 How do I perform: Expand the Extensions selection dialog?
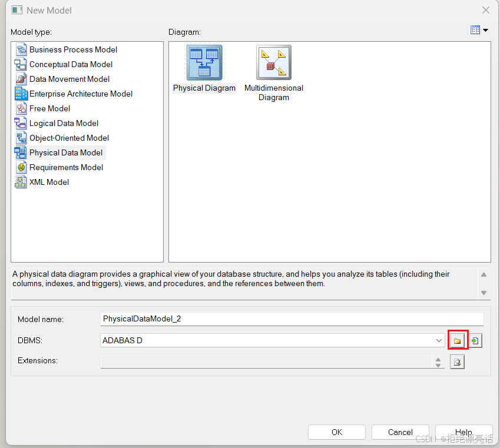[x=457, y=362]
